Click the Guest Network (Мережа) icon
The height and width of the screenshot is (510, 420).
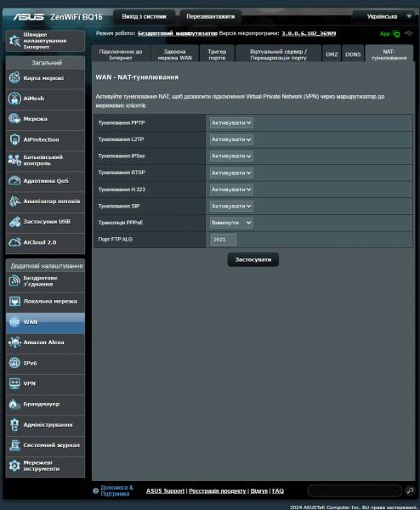coord(14,119)
